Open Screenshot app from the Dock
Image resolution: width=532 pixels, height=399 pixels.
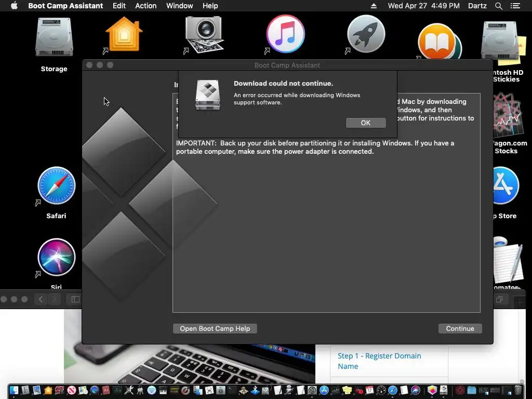[x=209, y=390]
